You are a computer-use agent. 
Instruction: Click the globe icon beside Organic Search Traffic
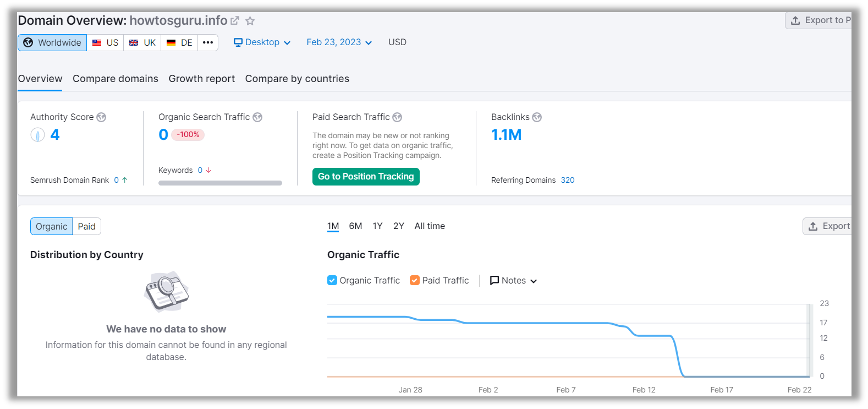click(x=257, y=117)
